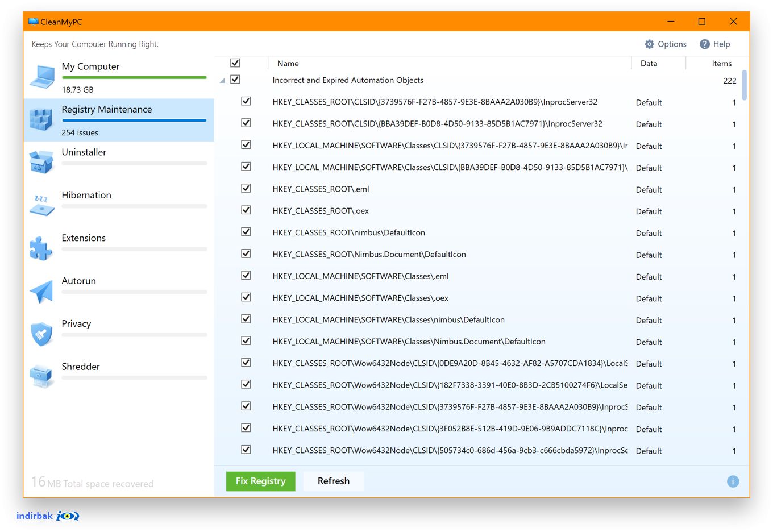Open the Shredder icon
This screenshot has height=532, width=773.
click(41, 376)
